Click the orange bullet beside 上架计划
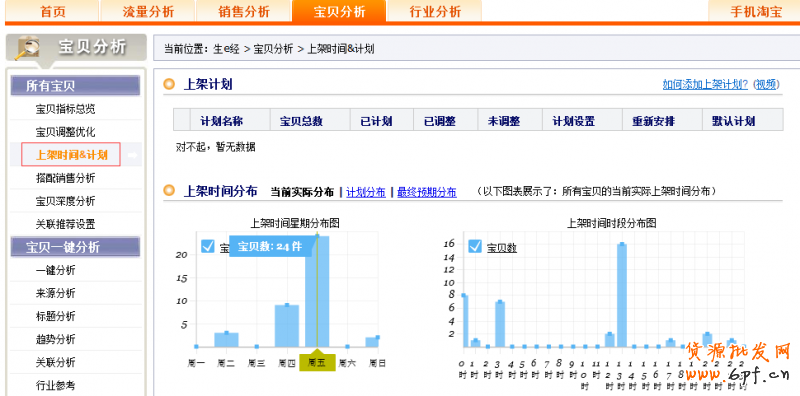Image resolution: width=800 pixels, height=396 pixels. pos(169,84)
